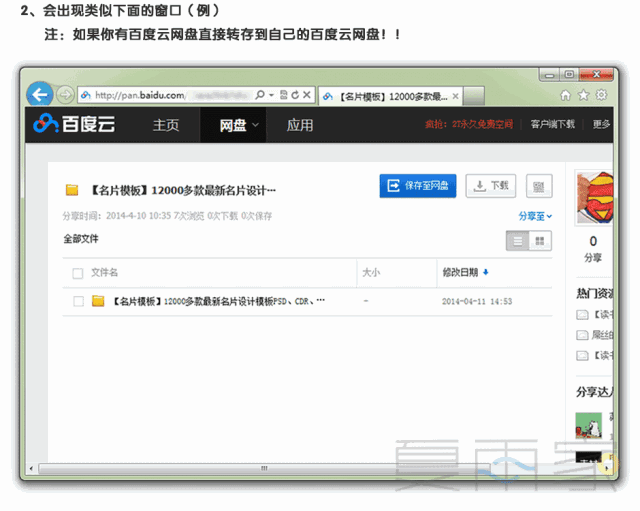The width and height of the screenshot is (640, 511).
Task: Sort by the 文件名 column header
Action: [104, 272]
